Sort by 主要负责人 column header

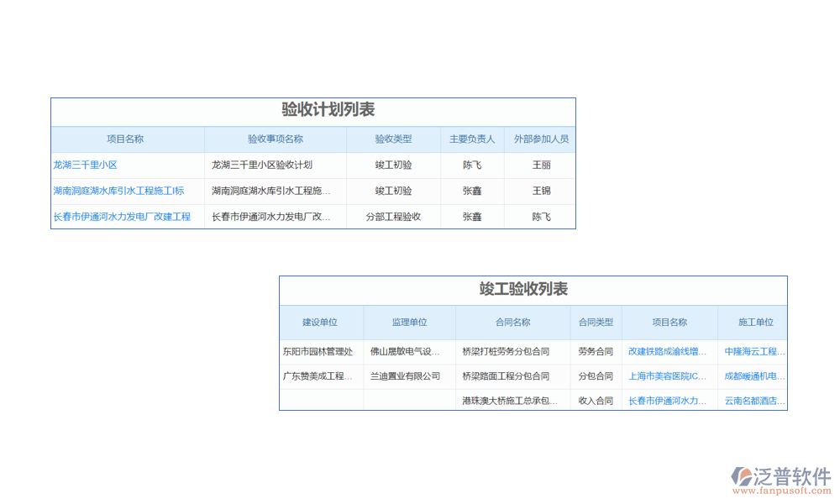(472, 139)
